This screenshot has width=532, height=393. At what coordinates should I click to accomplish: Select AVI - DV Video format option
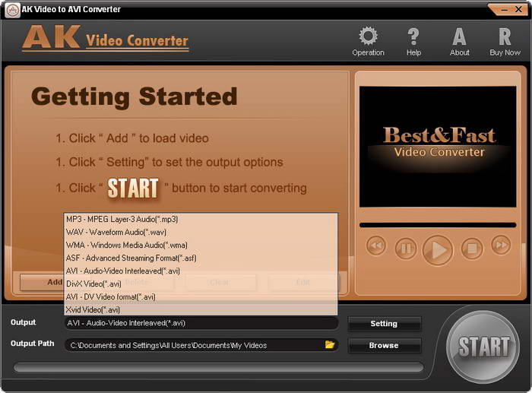(x=201, y=296)
